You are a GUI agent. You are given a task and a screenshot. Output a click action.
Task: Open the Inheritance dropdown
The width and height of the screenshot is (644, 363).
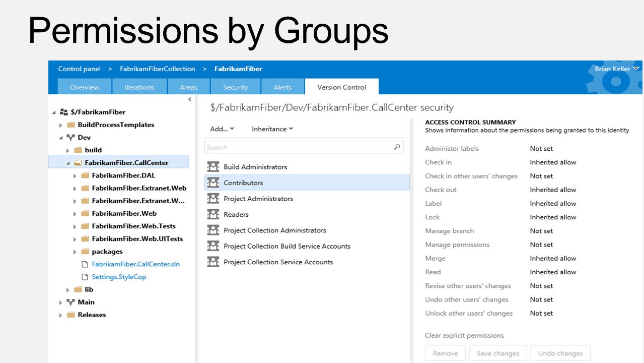(272, 129)
